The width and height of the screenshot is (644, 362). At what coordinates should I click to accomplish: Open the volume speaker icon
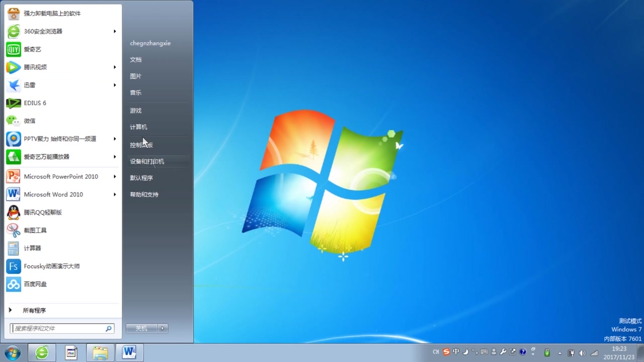583,353
